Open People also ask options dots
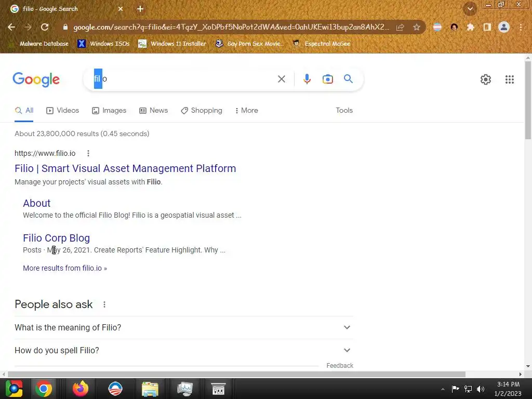 tap(104, 304)
